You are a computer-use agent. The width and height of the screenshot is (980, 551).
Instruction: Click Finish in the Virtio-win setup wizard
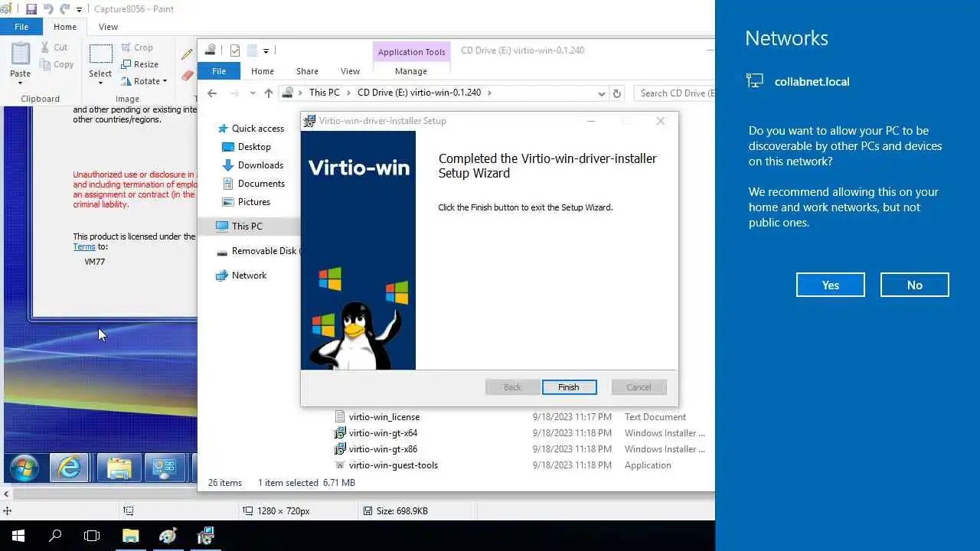[x=569, y=387]
